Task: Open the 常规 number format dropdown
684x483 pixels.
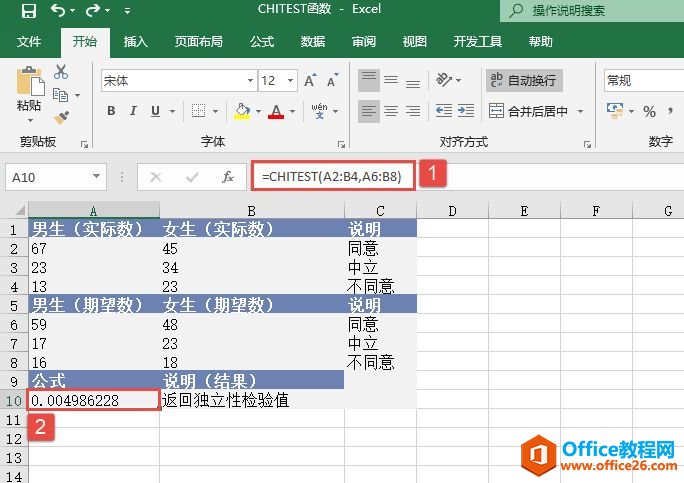Action: (x=640, y=80)
